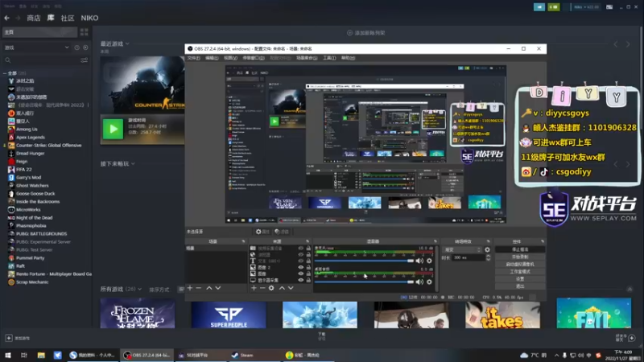Open Windows Start menu
This screenshot has width=644, height=362.
point(8,356)
